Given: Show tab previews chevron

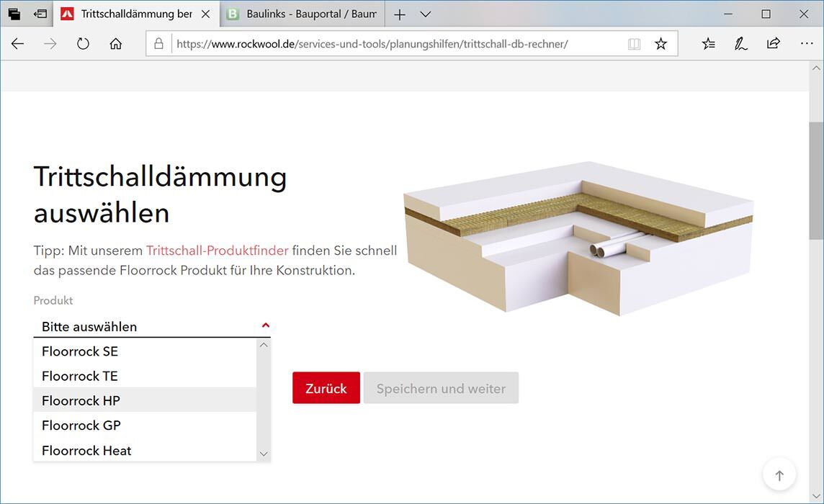Looking at the screenshot, I should click(426, 14).
